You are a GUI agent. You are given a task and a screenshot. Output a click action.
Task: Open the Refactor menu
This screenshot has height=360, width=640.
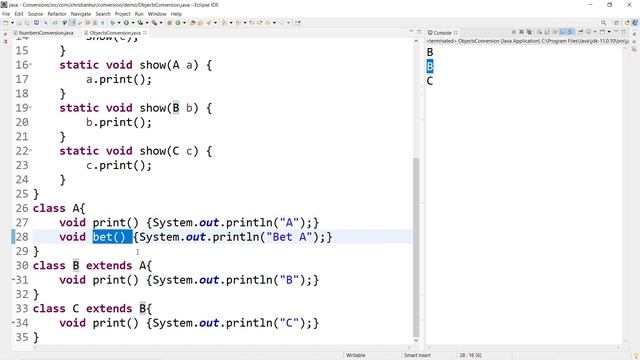(57, 14)
